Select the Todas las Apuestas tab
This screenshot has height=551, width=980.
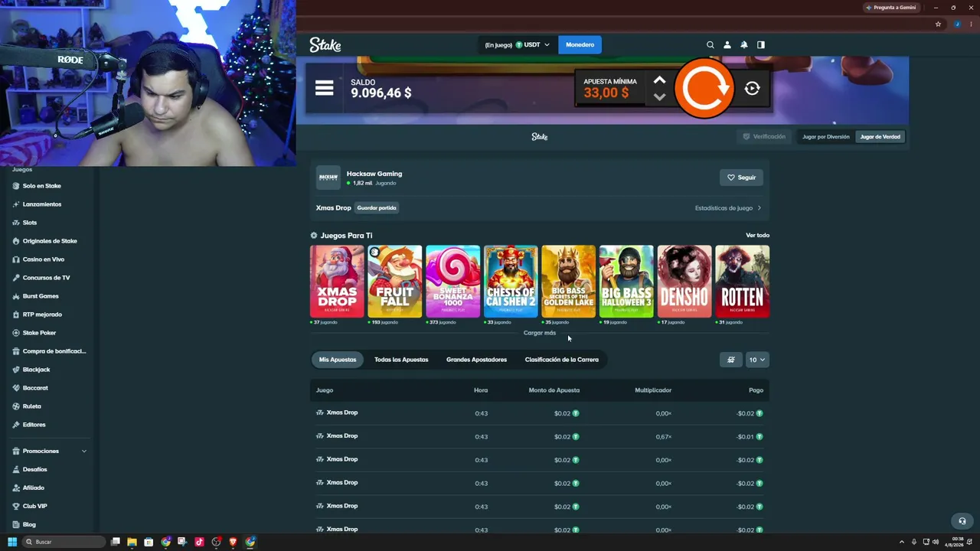point(401,360)
